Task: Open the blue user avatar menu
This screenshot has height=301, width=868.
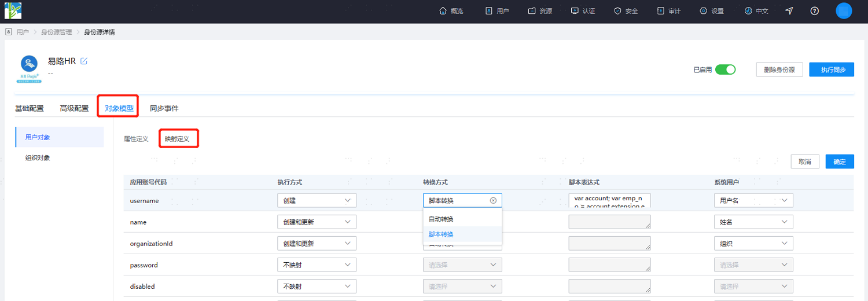Action: 844,11
